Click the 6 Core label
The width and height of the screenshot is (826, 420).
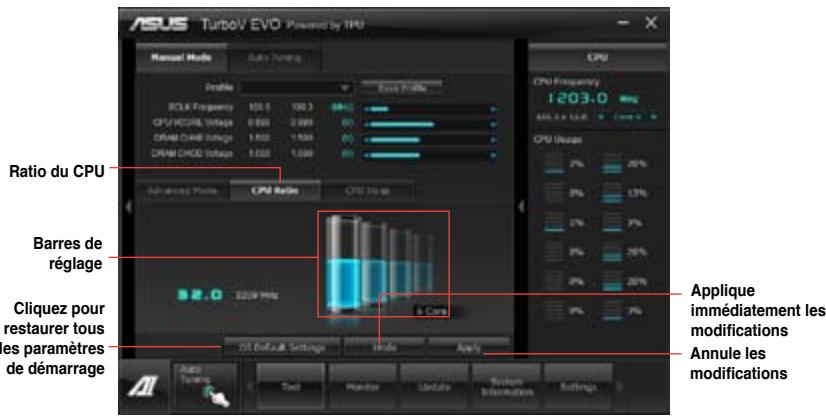[x=431, y=311]
